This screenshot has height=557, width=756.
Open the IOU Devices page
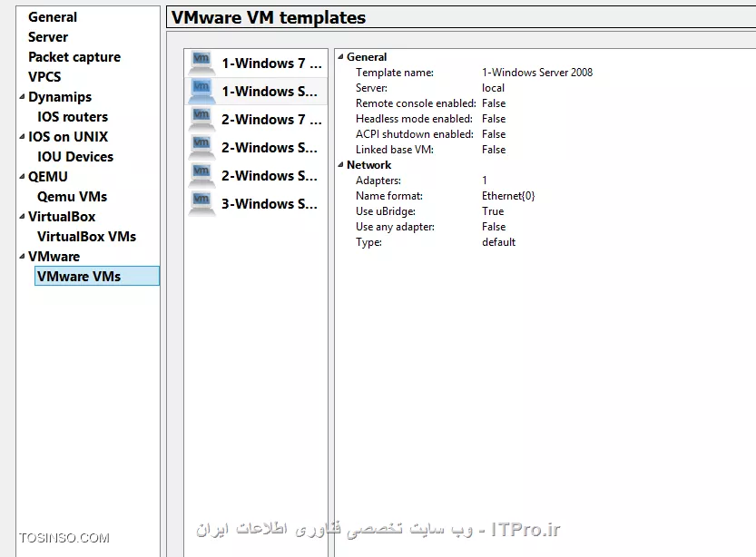(75, 157)
